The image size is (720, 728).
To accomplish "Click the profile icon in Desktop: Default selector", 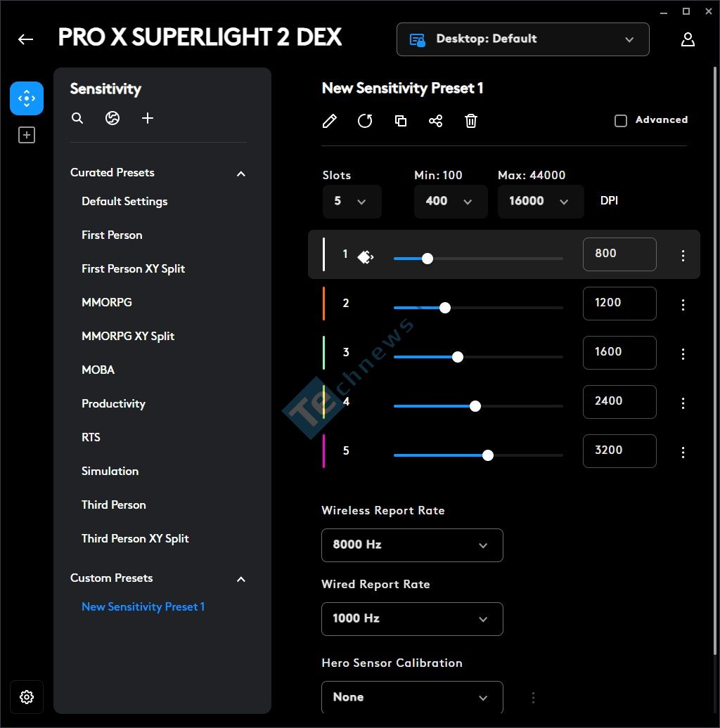I will (417, 40).
